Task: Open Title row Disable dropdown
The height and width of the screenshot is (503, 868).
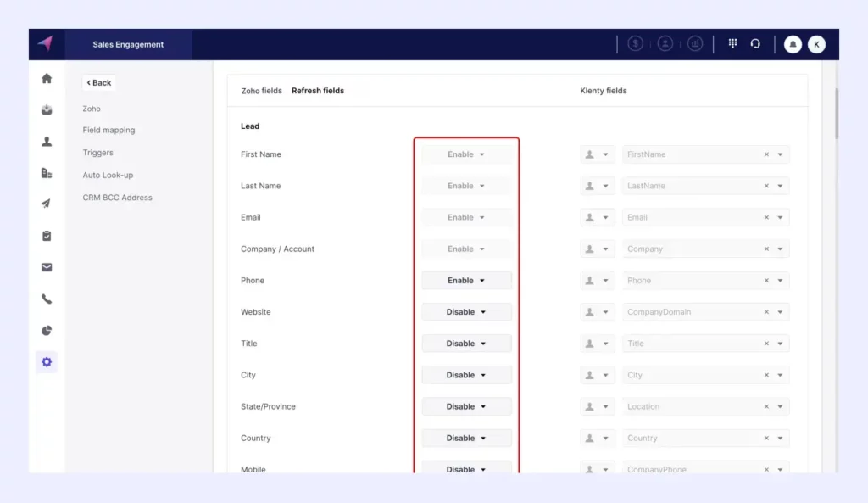Action: click(x=466, y=344)
